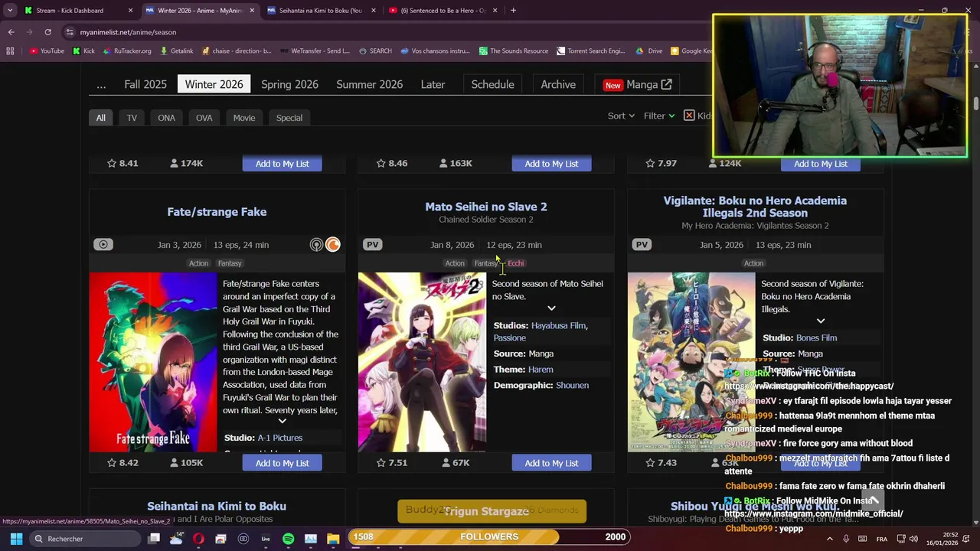
Task: Watch the PV for Vigilante 2nd Season
Action: (x=642, y=245)
